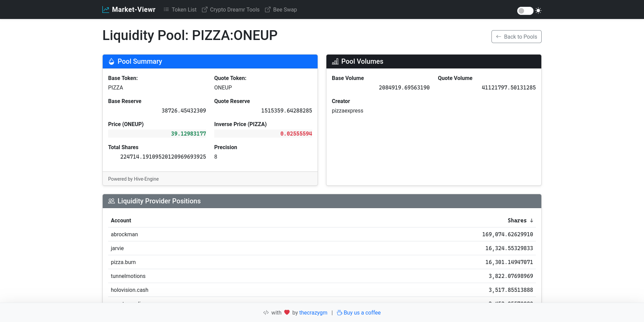This screenshot has width=644, height=322.
Task: Click the bar chart icon in Pool Volumes
Action: (335, 61)
